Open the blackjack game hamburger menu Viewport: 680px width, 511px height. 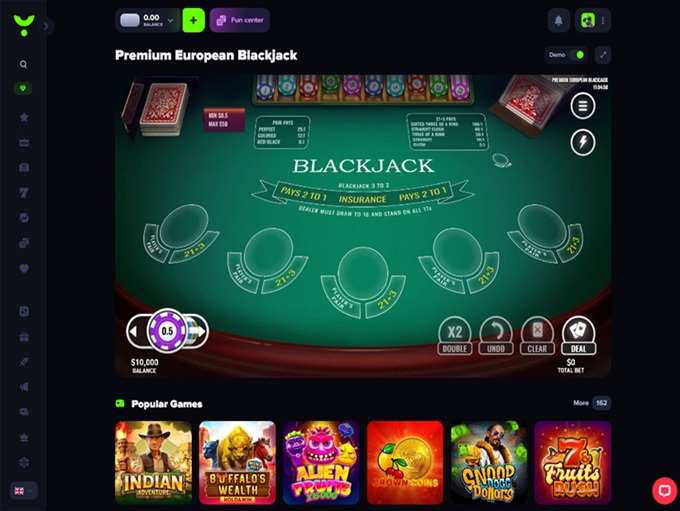[x=582, y=106]
